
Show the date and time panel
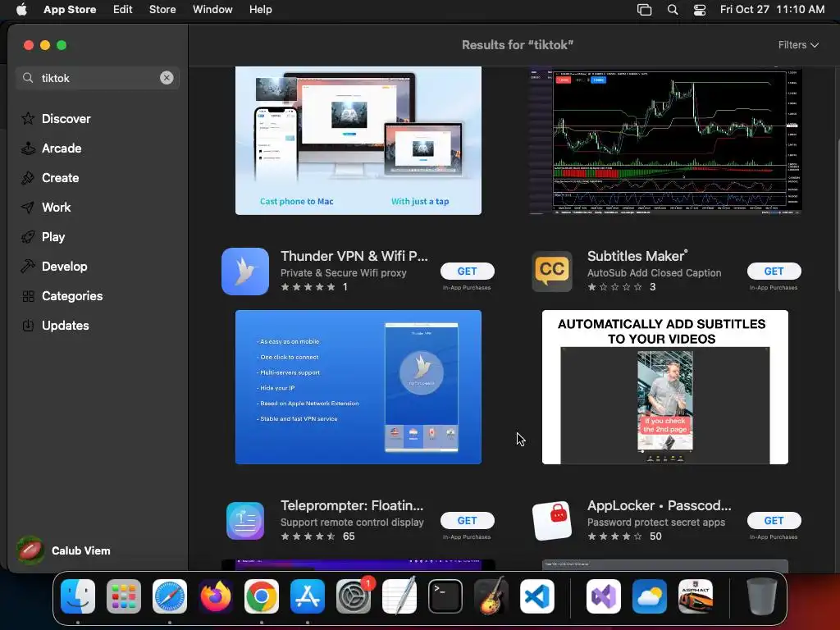(x=772, y=9)
